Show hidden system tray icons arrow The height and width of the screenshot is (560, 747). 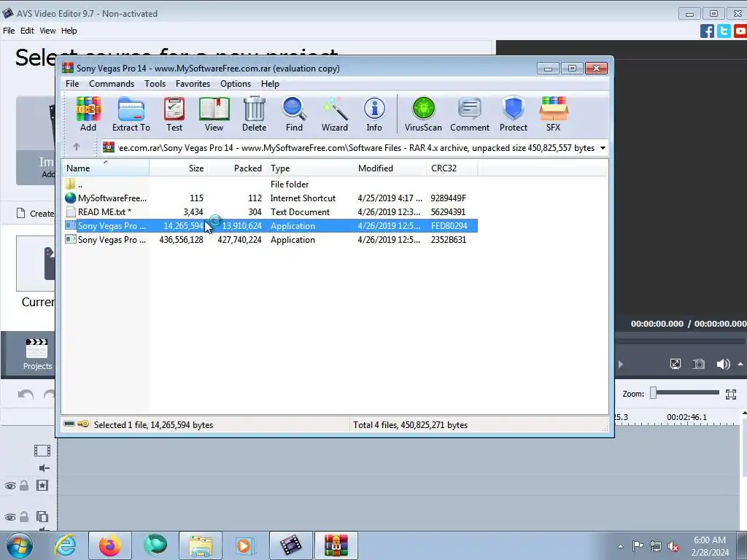(620, 546)
